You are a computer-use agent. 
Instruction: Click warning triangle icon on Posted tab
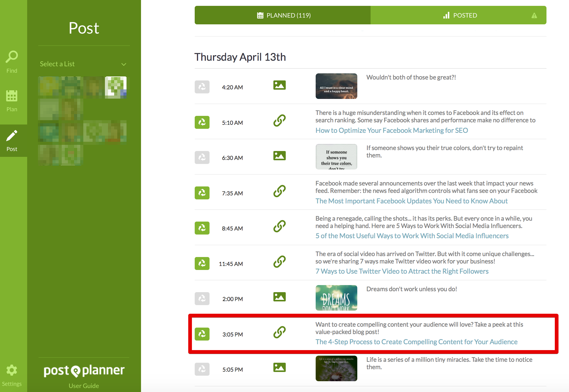pyautogui.click(x=534, y=15)
